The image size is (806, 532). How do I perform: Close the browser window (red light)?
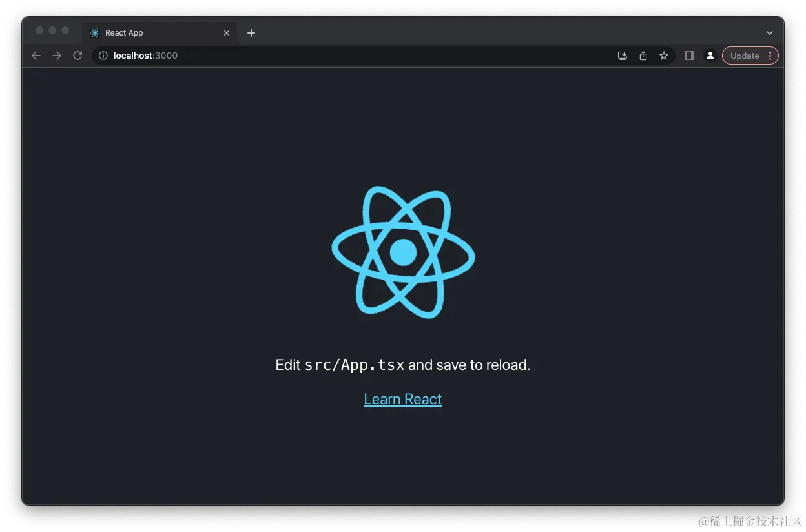(39, 30)
